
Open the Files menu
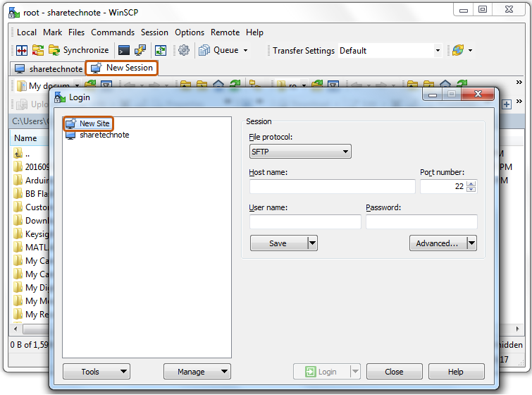coord(76,32)
